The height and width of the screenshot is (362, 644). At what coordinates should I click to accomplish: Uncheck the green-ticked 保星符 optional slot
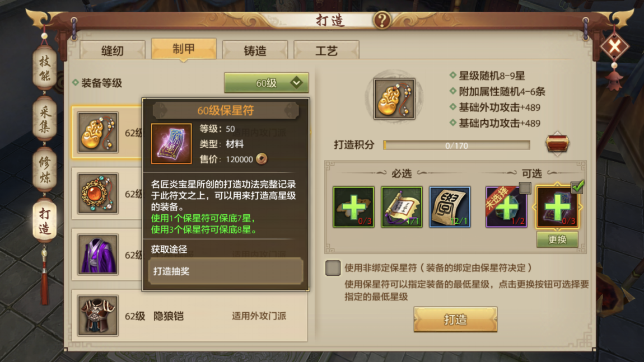(578, 187)
